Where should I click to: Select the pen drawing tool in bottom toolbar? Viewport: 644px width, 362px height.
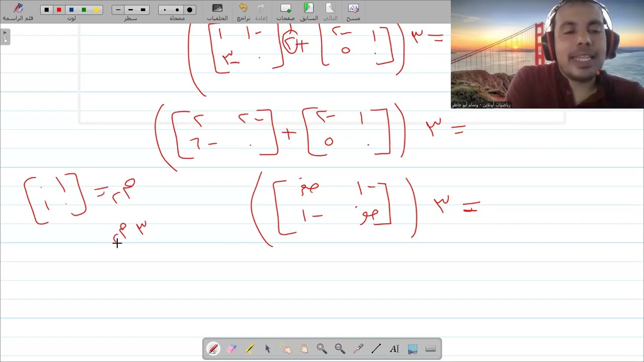click(213, 348)
